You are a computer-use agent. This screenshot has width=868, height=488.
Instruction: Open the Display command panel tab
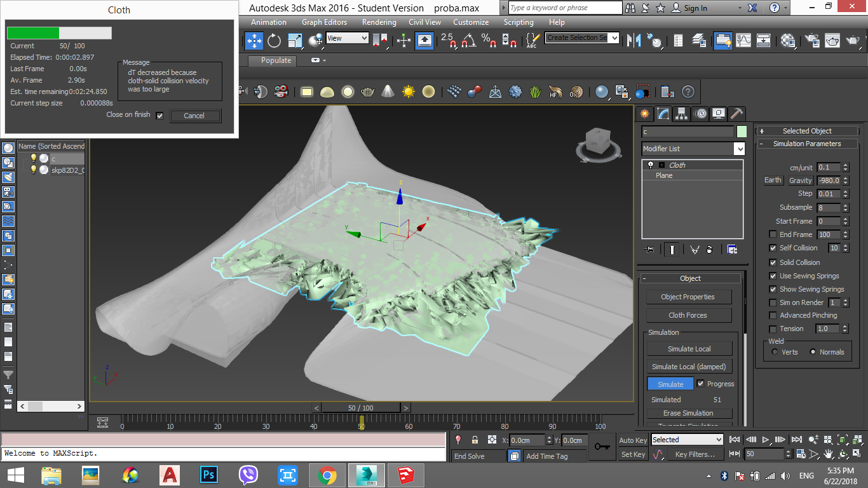pyautogui.click(x=719, y=114)
